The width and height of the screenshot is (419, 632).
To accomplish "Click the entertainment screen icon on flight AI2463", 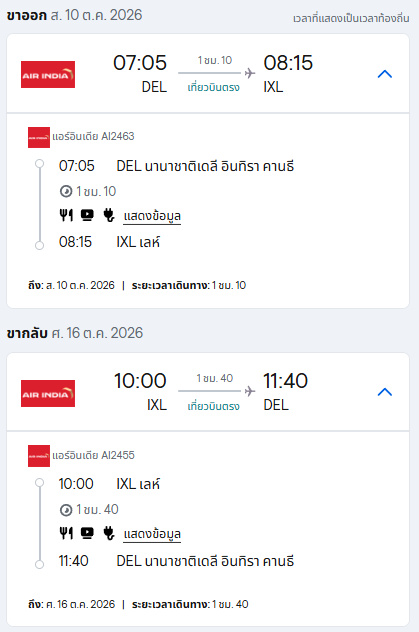I will (87, 215).
